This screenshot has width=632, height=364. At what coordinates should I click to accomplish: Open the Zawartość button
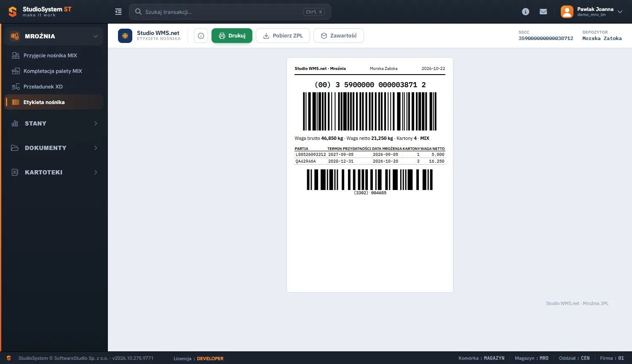click(339, 36)
